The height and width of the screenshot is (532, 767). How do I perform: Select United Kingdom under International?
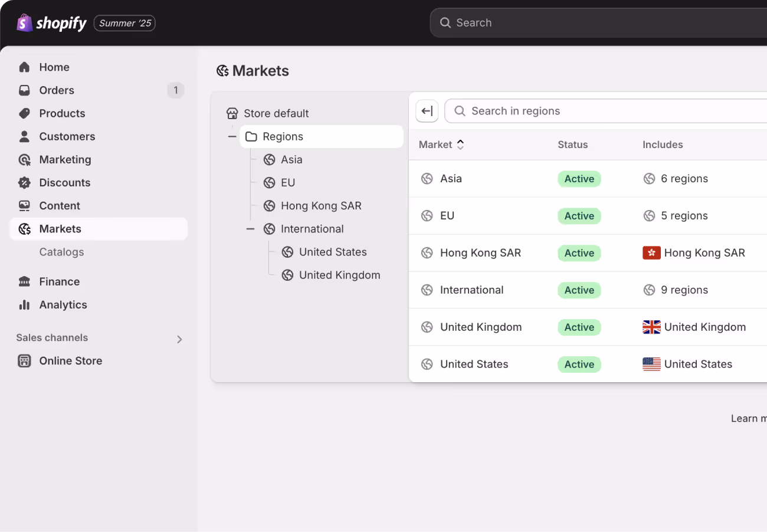pyautogui.click(x=339, y=275)
